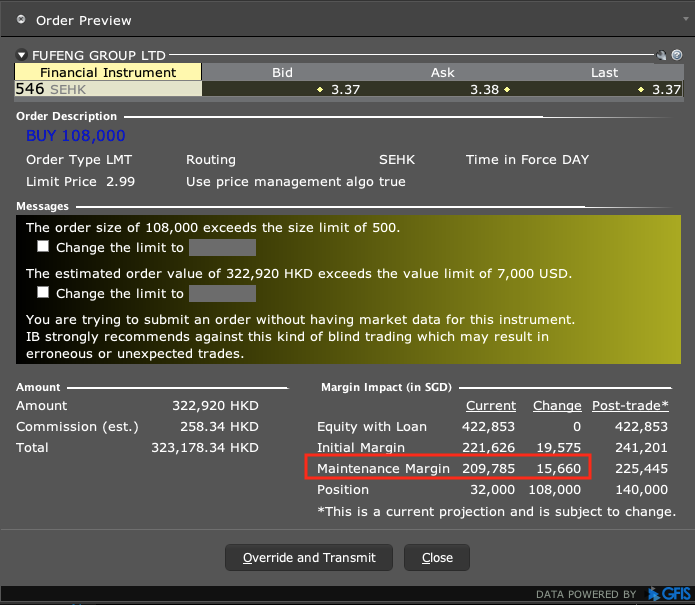Screen dimensions: 695x605
Task: Click the Amount 322,920 HKD value
Action: 215,406
